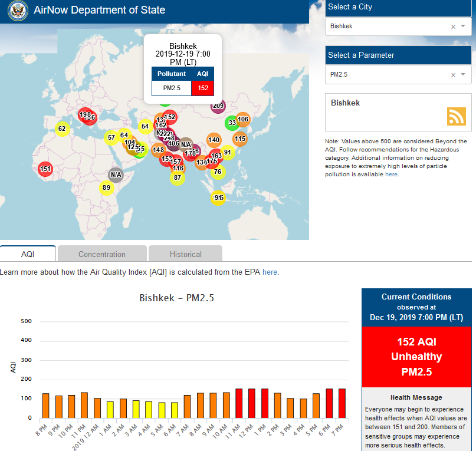Click the Bishkek RSS feed icon
Screen dimensions: 476x451
tap(456, 116)
